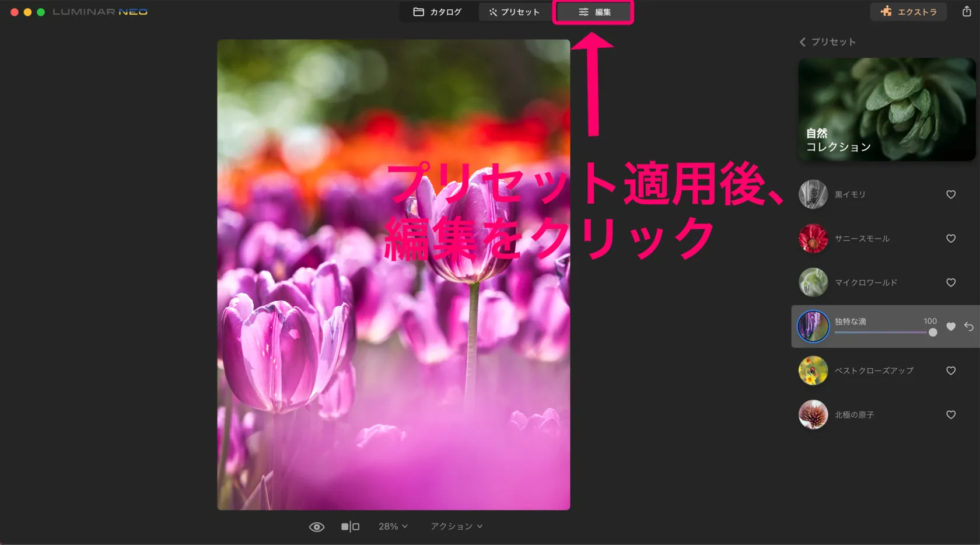Switch to the 編集 tab

(x=594, y=12)
